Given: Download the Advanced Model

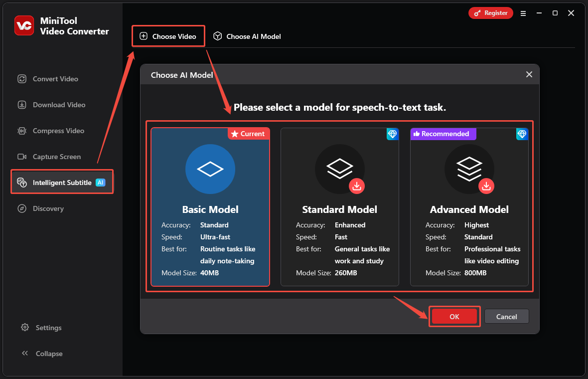Looking at the screenshot, I should 486,186.
